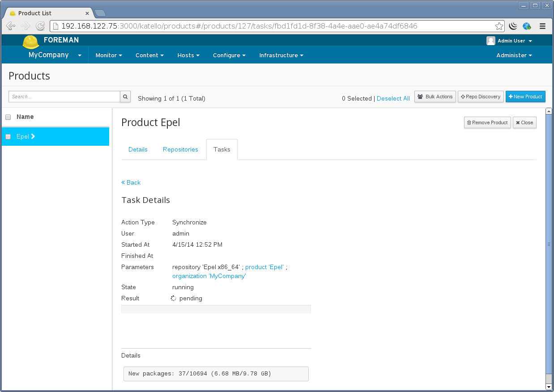
Task: Open the Administer menu
Action: (514, 55)
